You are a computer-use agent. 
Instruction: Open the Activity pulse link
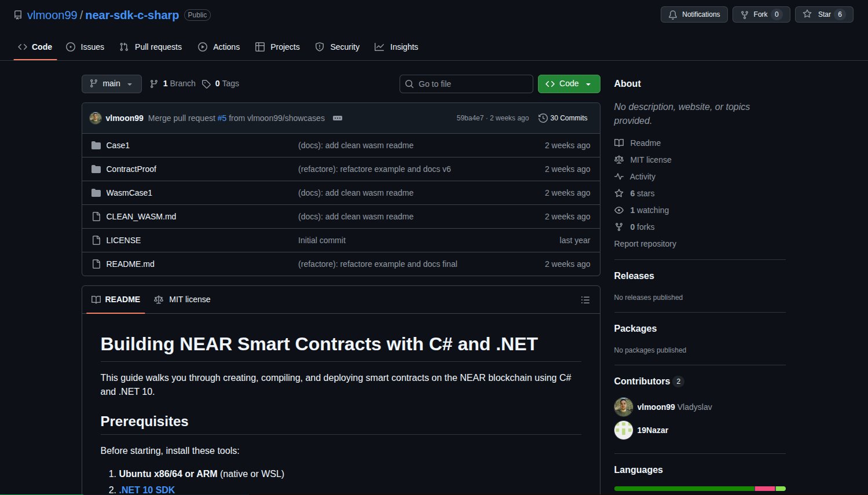pyautogui.click(x=642, y=177)
